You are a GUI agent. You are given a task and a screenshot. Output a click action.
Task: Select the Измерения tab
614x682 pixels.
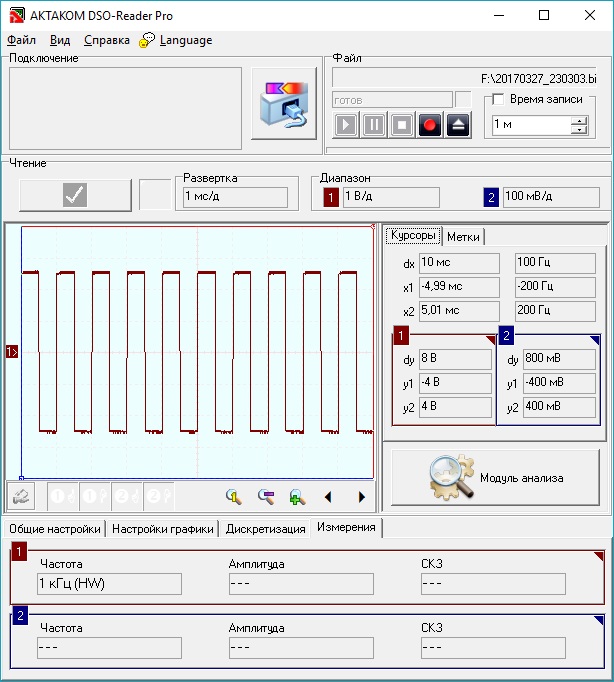point(346,527)
